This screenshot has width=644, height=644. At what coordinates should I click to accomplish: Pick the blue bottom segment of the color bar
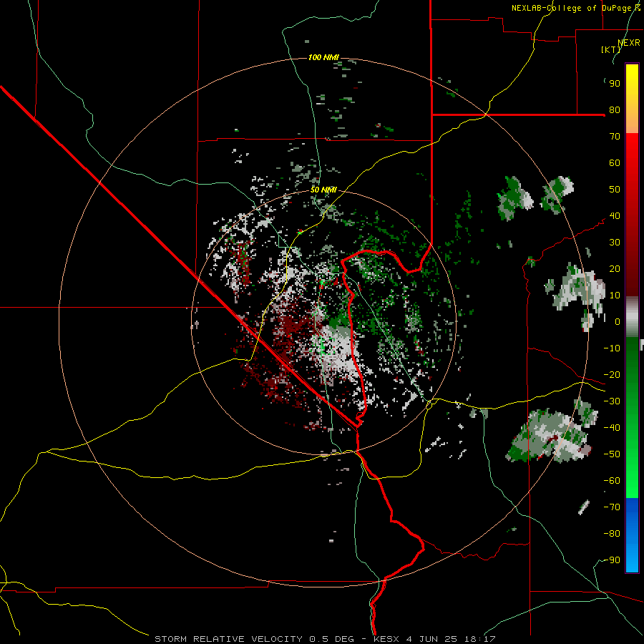[x=632, y=535]
